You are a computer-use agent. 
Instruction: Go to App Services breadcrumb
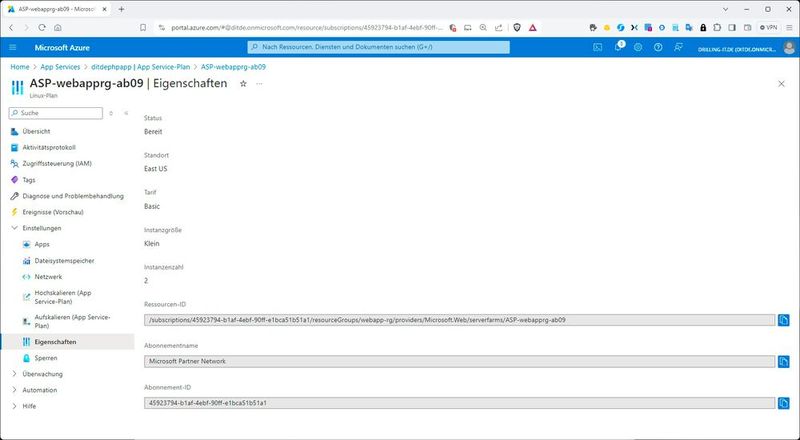[60, 67]
